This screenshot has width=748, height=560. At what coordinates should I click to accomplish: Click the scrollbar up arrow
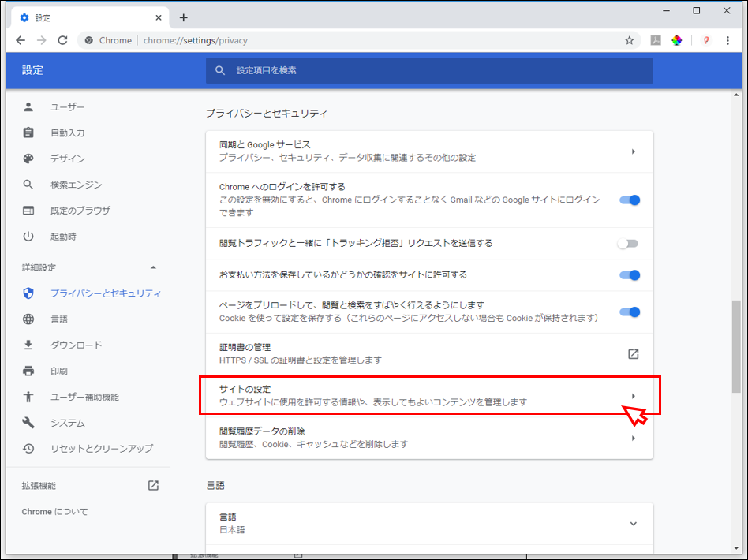tap(736, 95)
